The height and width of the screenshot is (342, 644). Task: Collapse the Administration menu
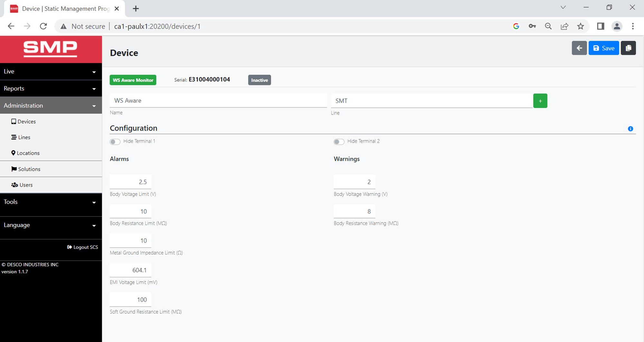tap(51, 105)
